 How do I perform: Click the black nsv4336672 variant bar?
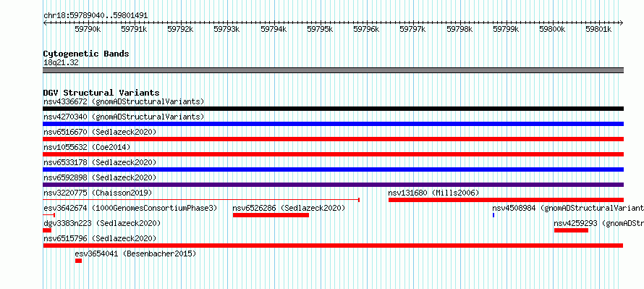(x=333, y=109)
